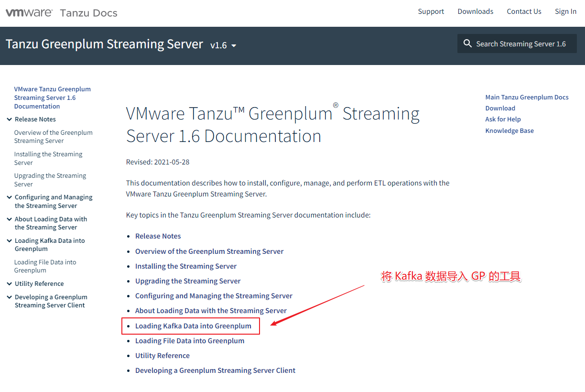Open the v1.6 version dropdown
Image resolution: width=585 pixels, height=392 pixels.
coord(224,45)
